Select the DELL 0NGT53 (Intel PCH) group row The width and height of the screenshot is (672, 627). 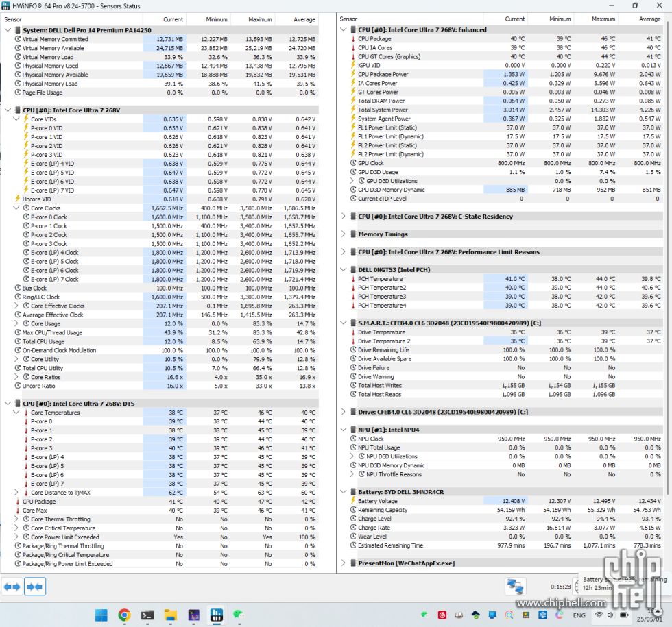tap(502, 270)
